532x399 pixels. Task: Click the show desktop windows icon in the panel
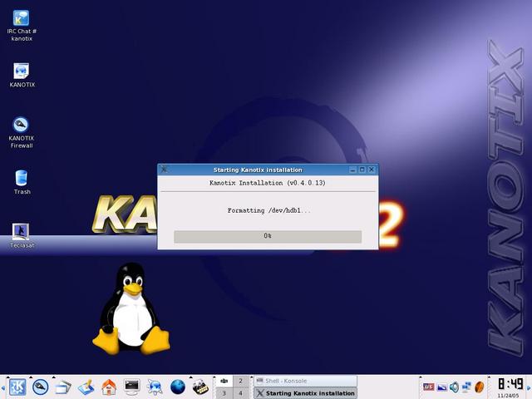(x=63, y=387)
